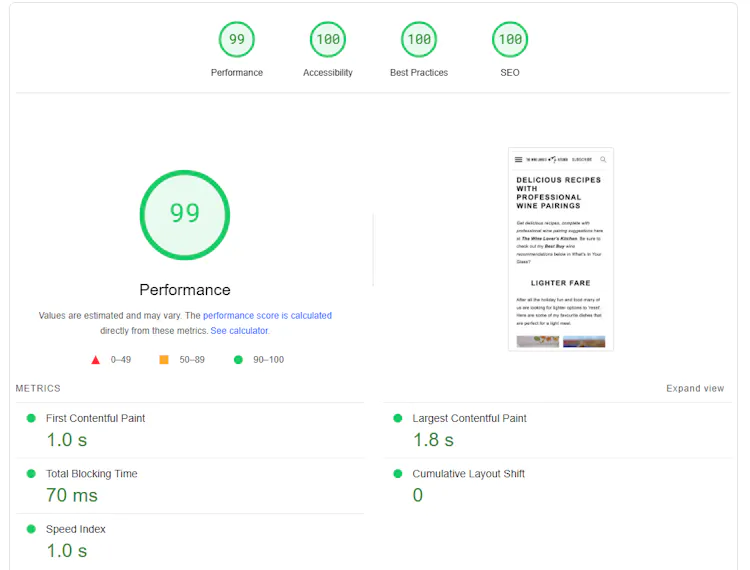The image size is (750, 570).
Task: Open 'performance score is calculated' link
Action: (267, 316)
